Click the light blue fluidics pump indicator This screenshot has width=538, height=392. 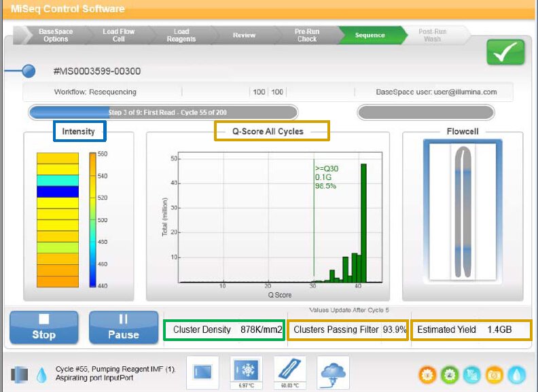click(x=516, y=374)
